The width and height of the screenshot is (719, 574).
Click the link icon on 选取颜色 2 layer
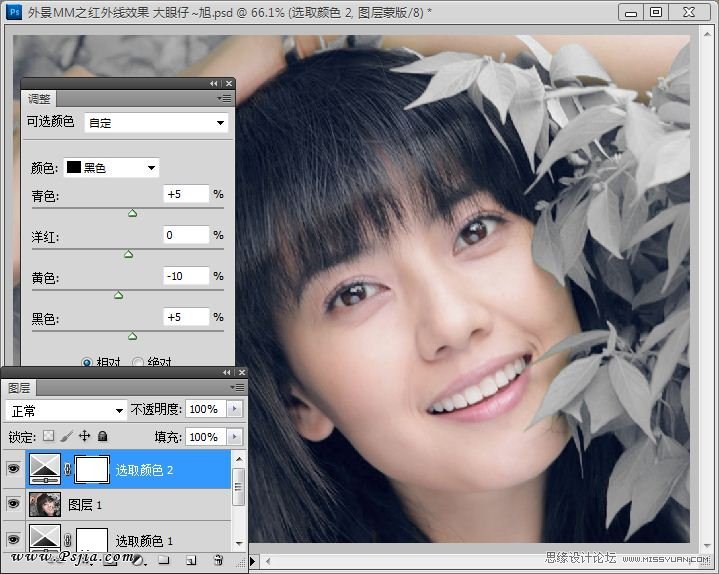(x=69, y=469)
